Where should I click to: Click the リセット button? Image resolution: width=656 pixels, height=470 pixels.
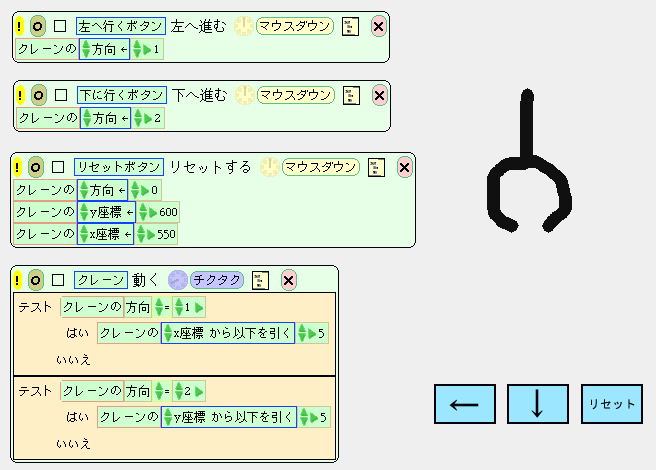611,404
